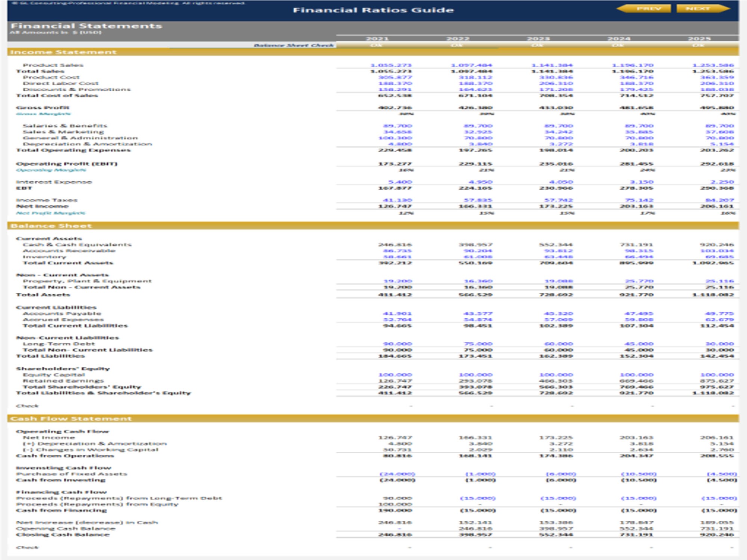Select the 2022 year column header
The height and width of the screenshot is (560, 747).
[459, 37]
